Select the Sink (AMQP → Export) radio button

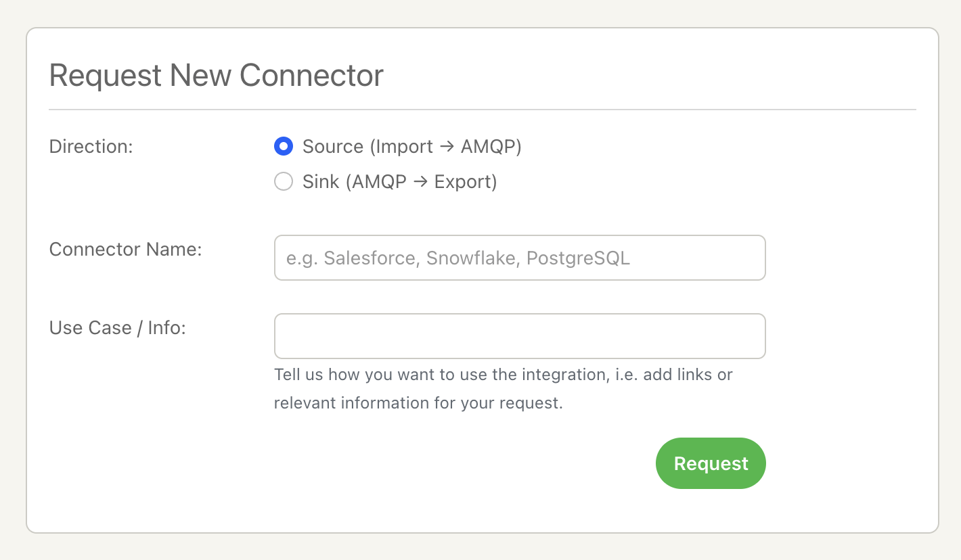(x=284, y=182)
